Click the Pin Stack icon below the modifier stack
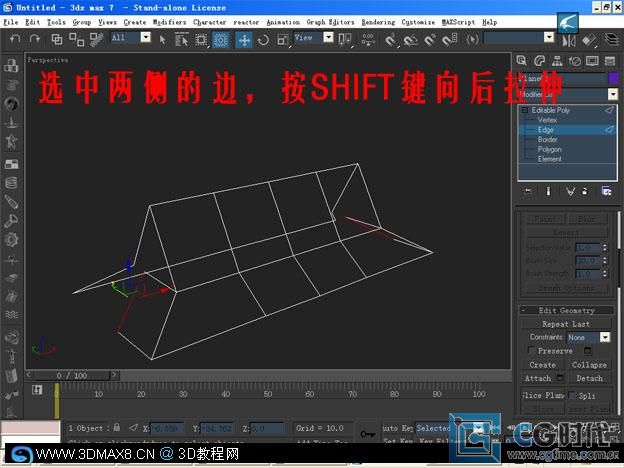Viewport: 624px width, 468px height. [528, 191]
